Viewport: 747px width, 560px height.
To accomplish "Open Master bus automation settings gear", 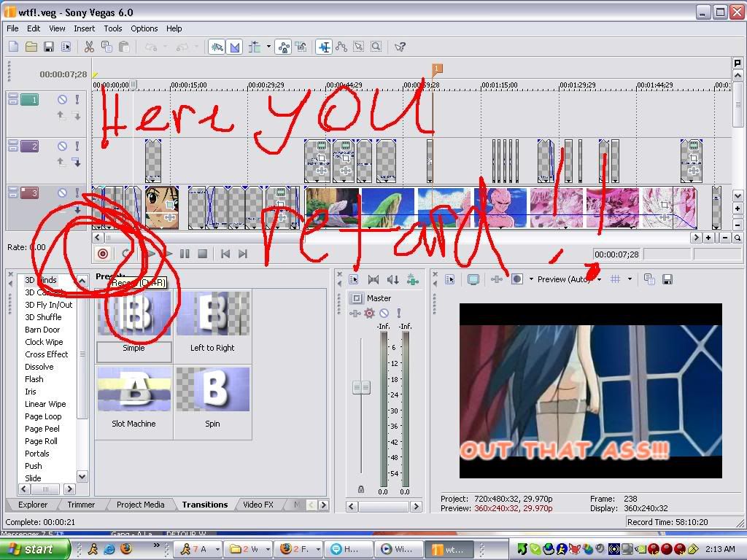I will (370, 313).
